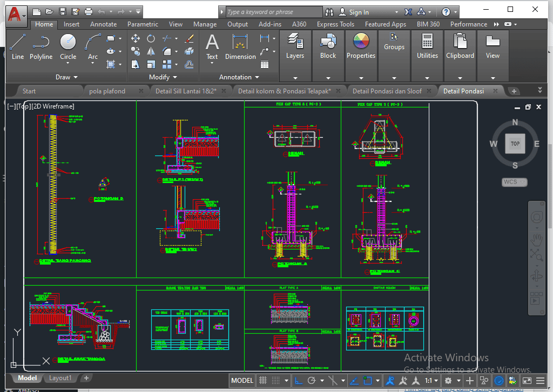Open the pola plafond drawing tab
This screenshot has height=392, width=553.
107,91
